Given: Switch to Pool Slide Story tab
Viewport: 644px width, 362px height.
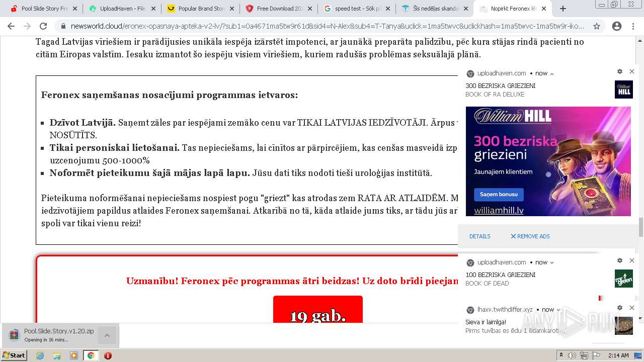Looking at the screenshot, I should [x=40, y=9].
